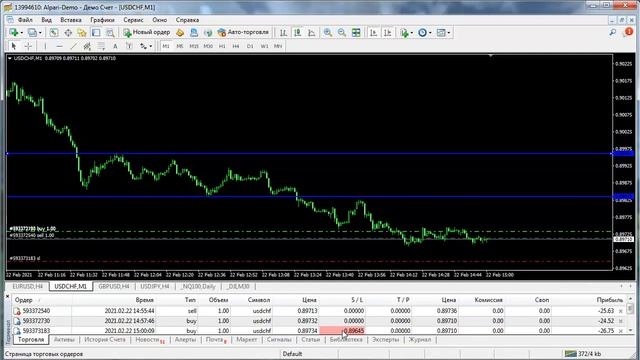Click the new chart icon
Viewport: 640px width, 360px height.
[x=14, y=32]
